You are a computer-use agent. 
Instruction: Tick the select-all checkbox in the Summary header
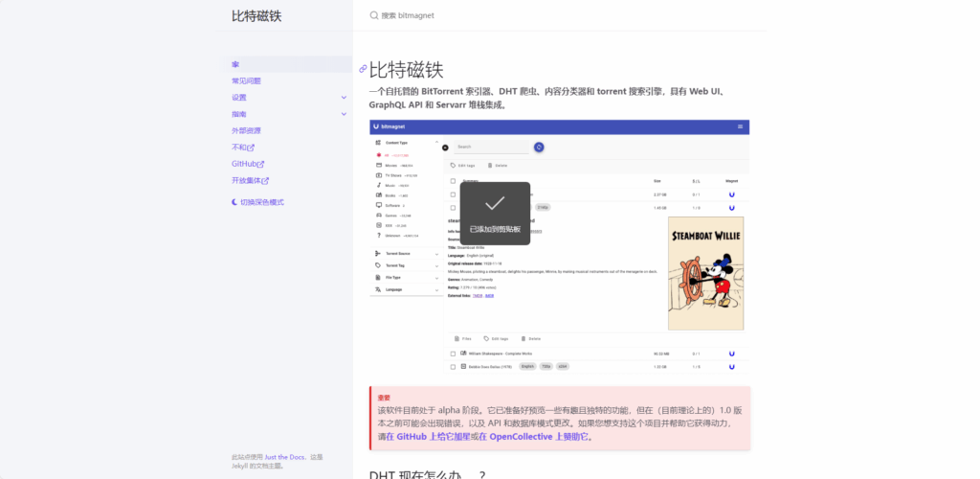click(453, 181)
